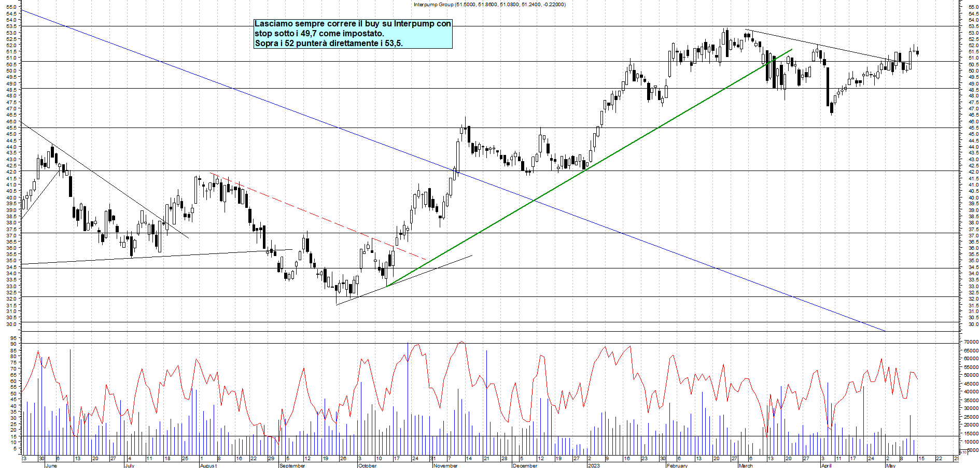Select 30.0 on the right price axis
Viewport: 980px width, 468px height.
pyautogui.click(x=973, y=324)
